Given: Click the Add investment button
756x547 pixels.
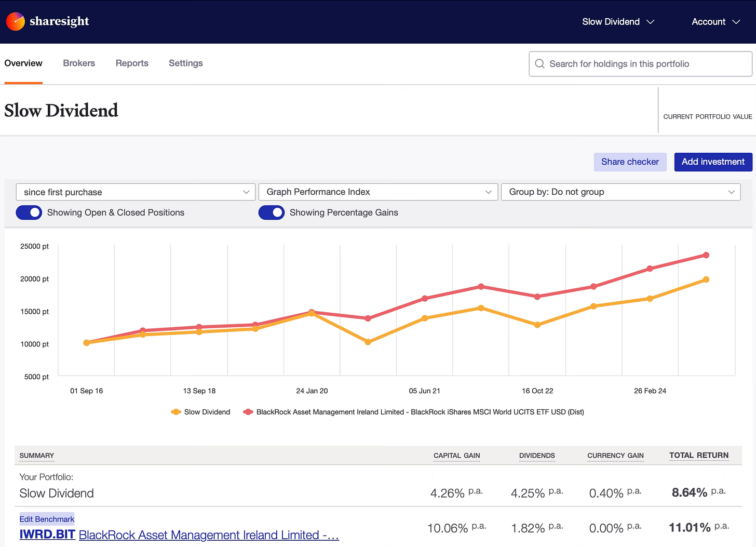Looking at the screenshot, I should pyautogui.click(x=713, y=162).
